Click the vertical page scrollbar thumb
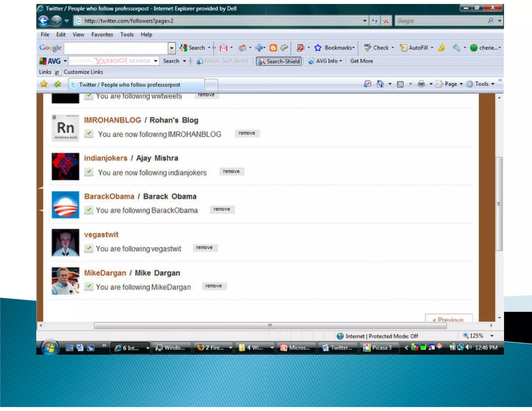The width and height of the screenshot is (532, 411). click(499, 204)
